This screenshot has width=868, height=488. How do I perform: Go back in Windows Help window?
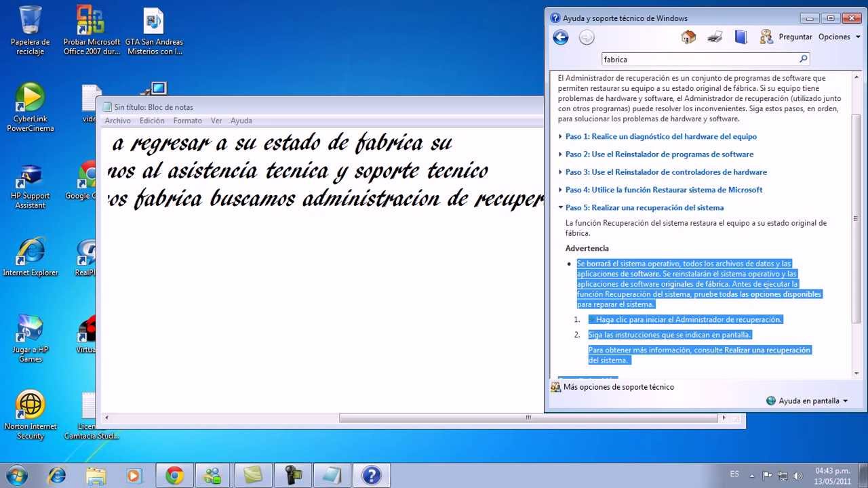pyautogui.click(x=561, y=37)
